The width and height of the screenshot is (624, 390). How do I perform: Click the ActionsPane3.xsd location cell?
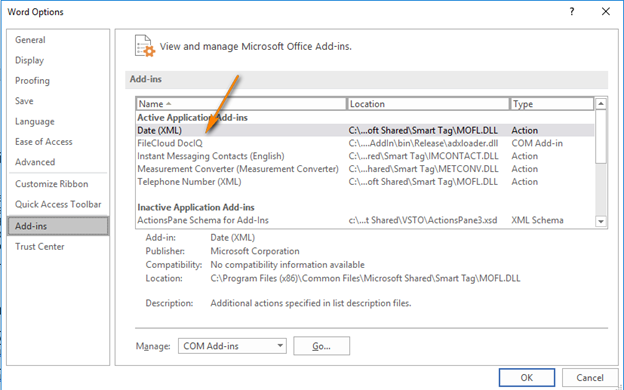pyautogui.click(x=423, y=220)
